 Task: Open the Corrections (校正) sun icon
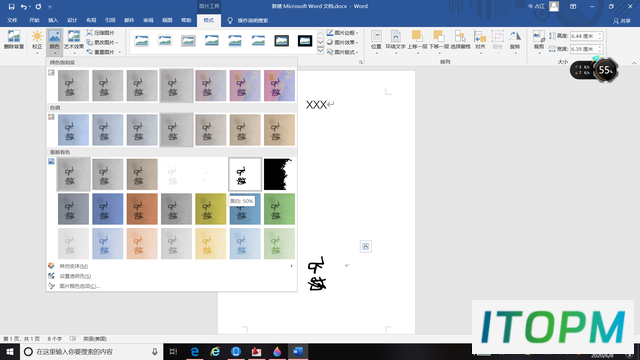(x=37, y=40)
